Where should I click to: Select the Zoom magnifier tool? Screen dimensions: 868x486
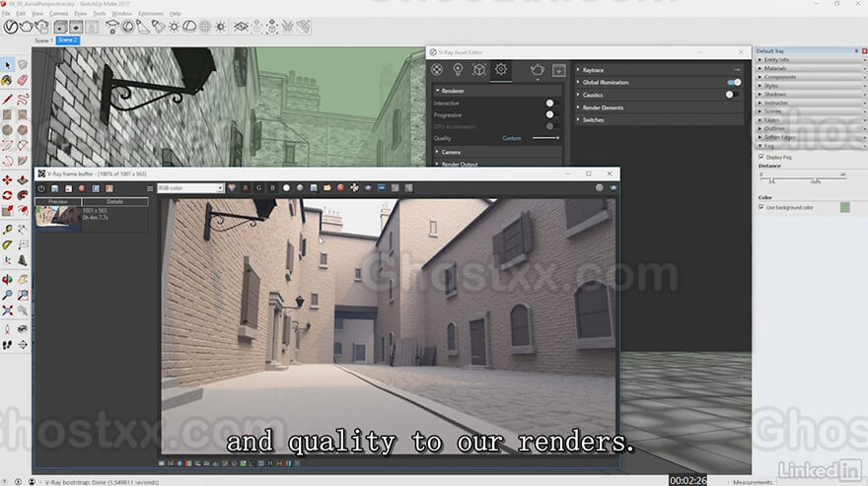(7, 295)
